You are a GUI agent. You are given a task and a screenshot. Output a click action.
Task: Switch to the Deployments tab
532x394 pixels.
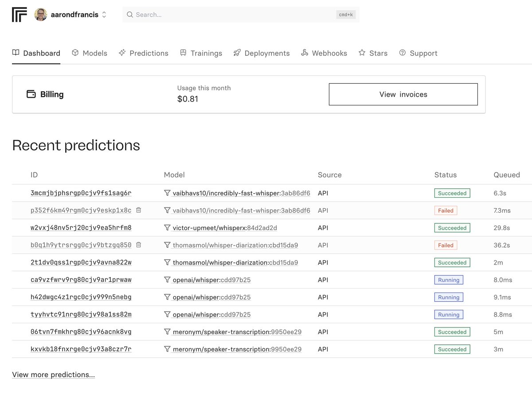tap(262, 53)
